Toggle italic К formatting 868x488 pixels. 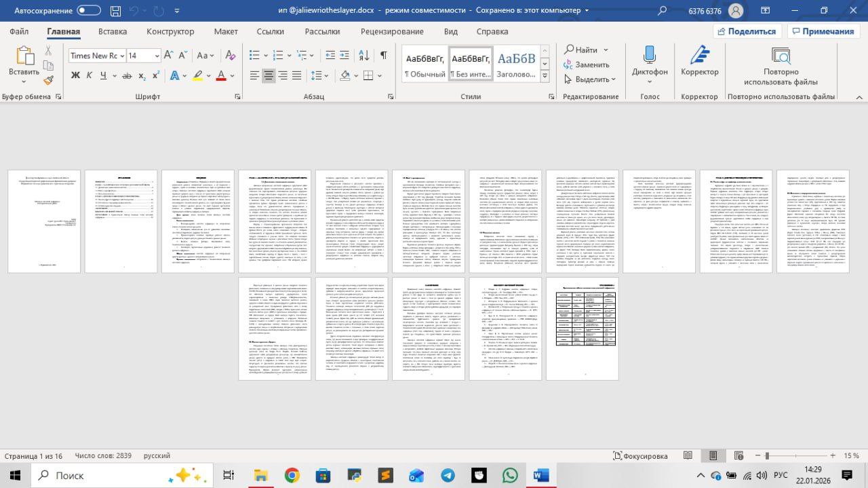[90, 75]
